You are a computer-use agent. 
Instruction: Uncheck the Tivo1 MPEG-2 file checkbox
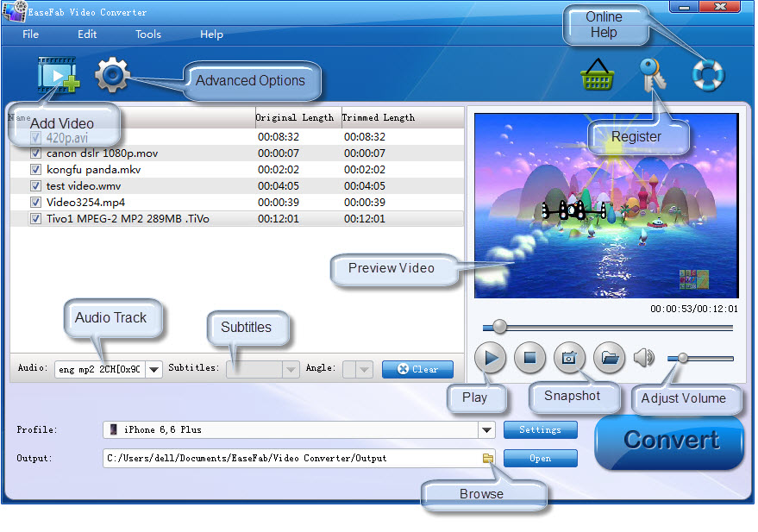point(35,218)
